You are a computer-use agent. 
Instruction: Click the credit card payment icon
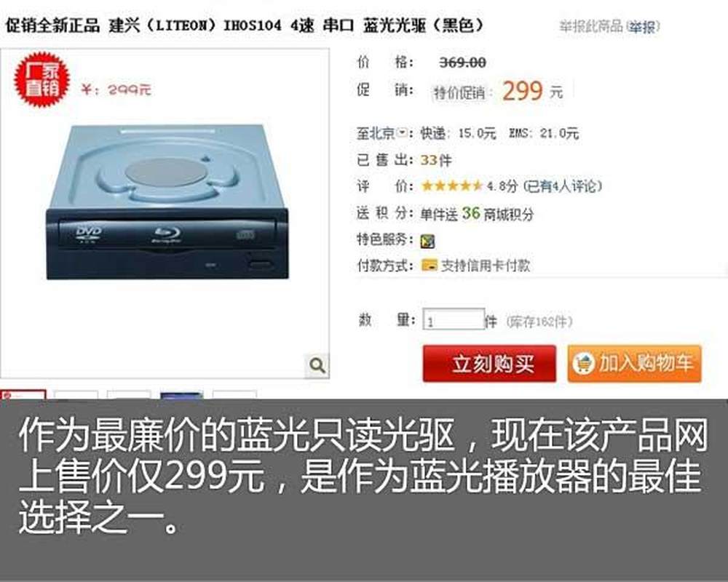tap(429, 266)
